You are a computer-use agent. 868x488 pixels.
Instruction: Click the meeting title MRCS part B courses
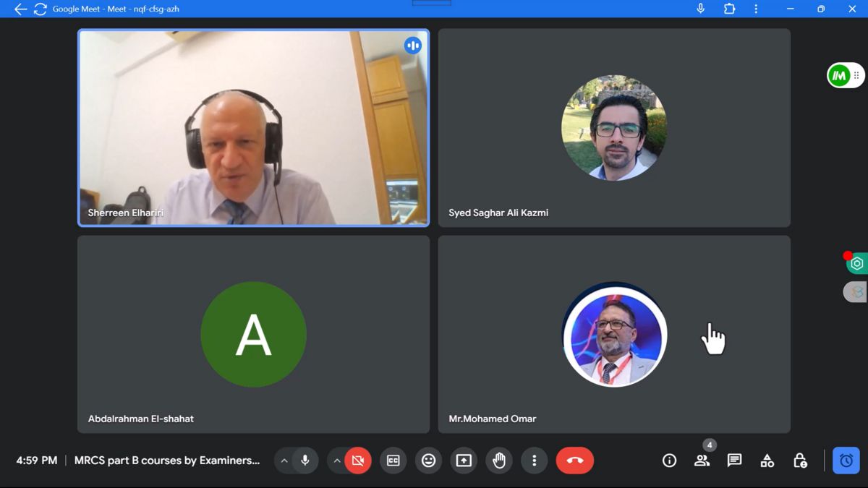(167, 461)
